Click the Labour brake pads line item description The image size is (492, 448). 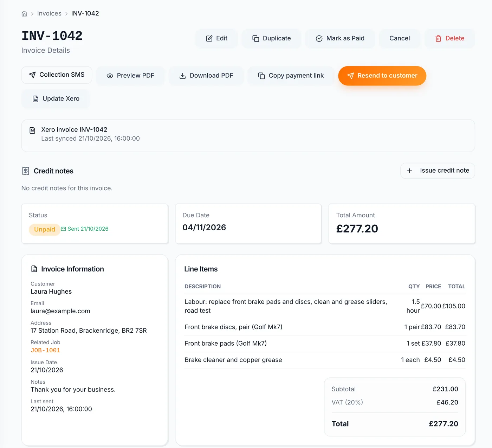286,306
